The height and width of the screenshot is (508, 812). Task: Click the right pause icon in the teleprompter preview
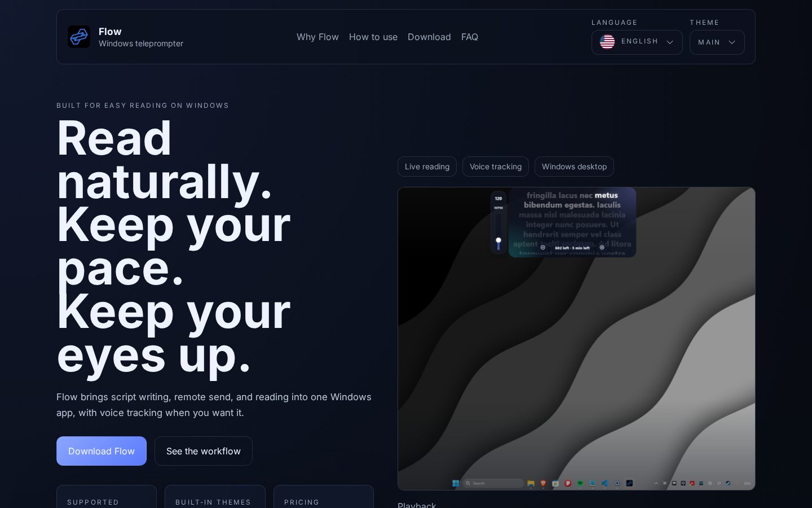pyautogui.click(x=602, y=247)
